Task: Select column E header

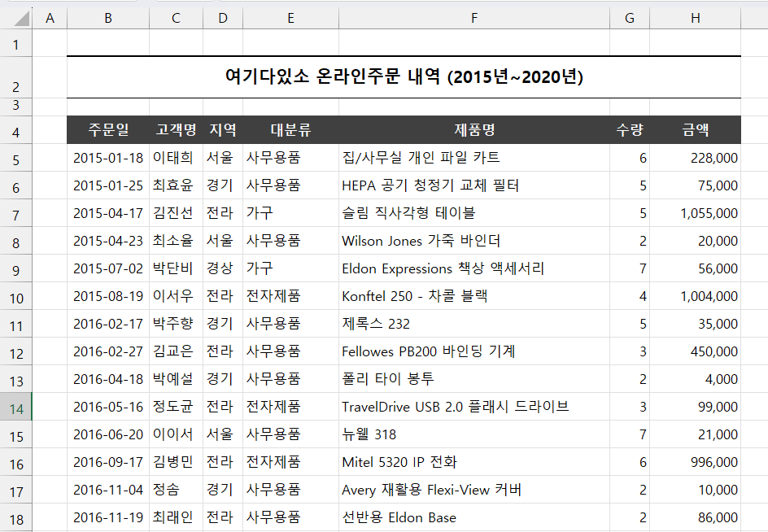Action: pyautogui.click(x=290, y=18)
